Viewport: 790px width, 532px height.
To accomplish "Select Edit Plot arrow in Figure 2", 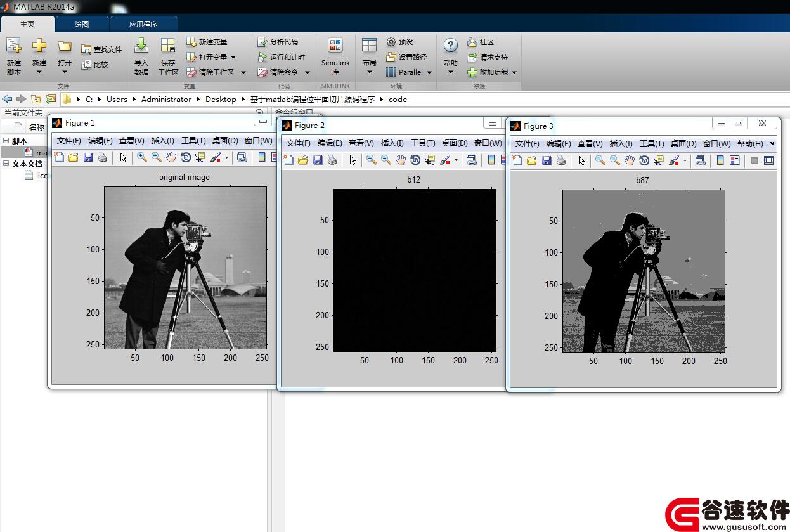I will coord(353,160).
